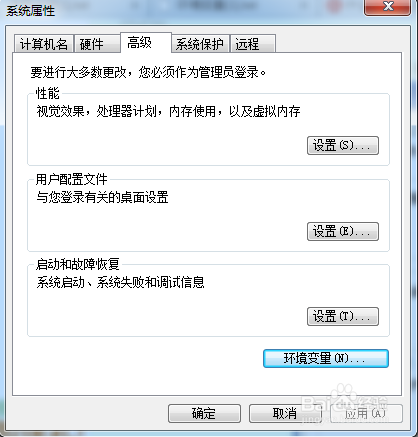This screenshot has width=418, height=437.
Task: Click the 性能 group label
Action: 48,93
